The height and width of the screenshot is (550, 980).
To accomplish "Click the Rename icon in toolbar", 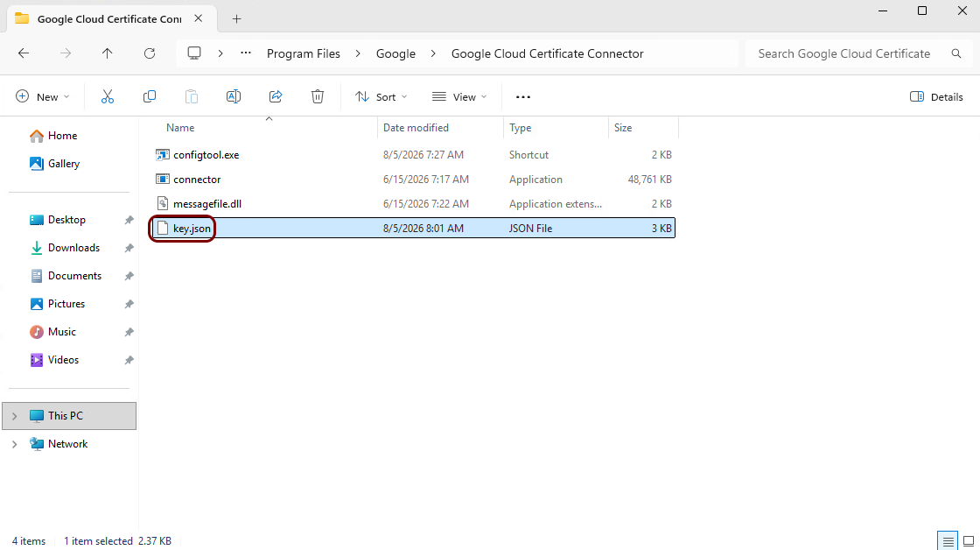I will click(x=233, y=96).
